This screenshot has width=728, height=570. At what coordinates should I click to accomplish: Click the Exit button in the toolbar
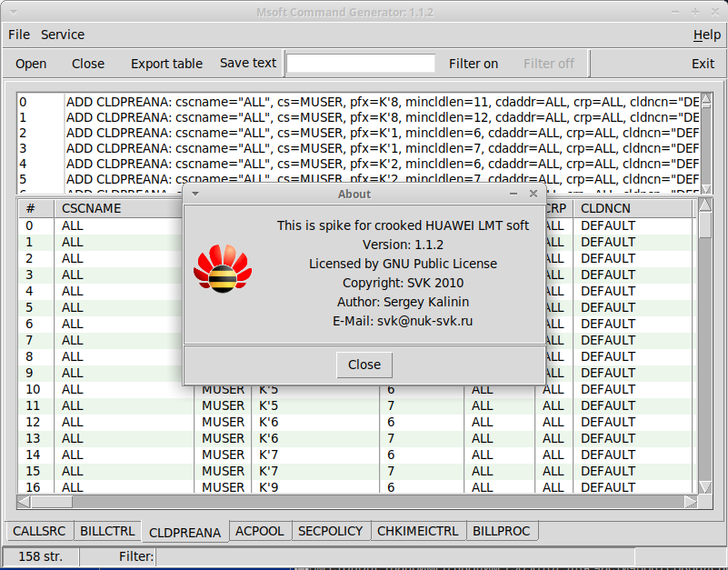[x=703, y=64]
